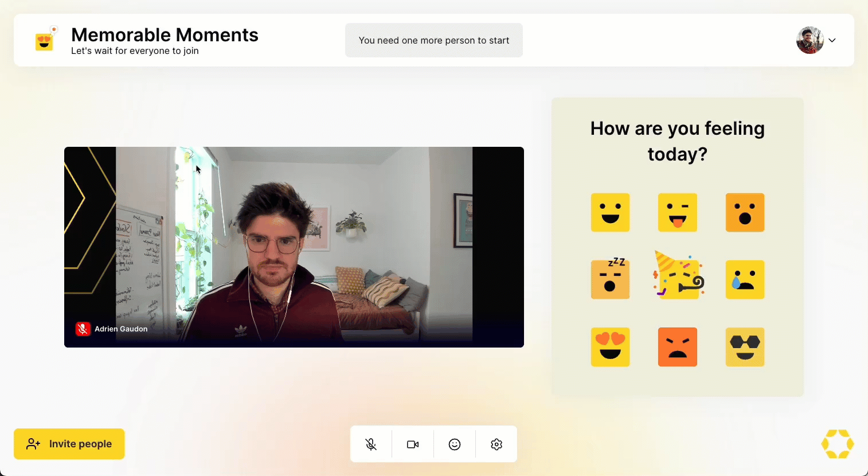
Task: Pick the sunglasses cool face emoji
Action: click(745, 347)
